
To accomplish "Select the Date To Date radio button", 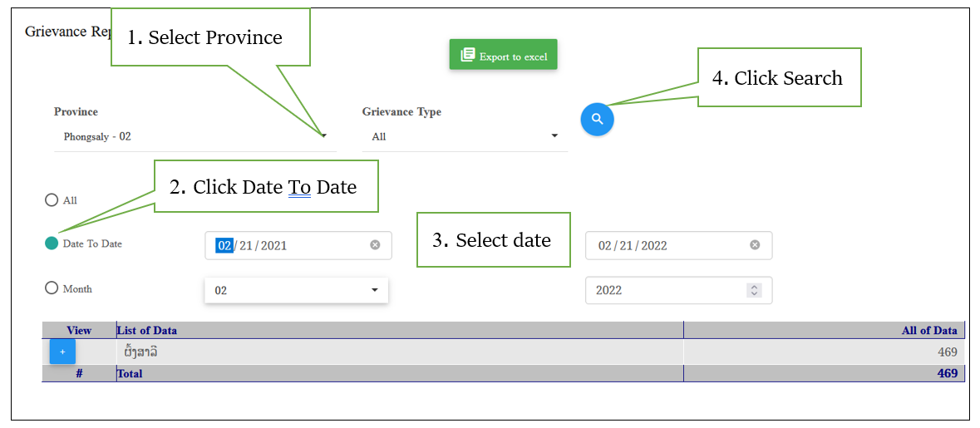I will (x=52, y=244).
